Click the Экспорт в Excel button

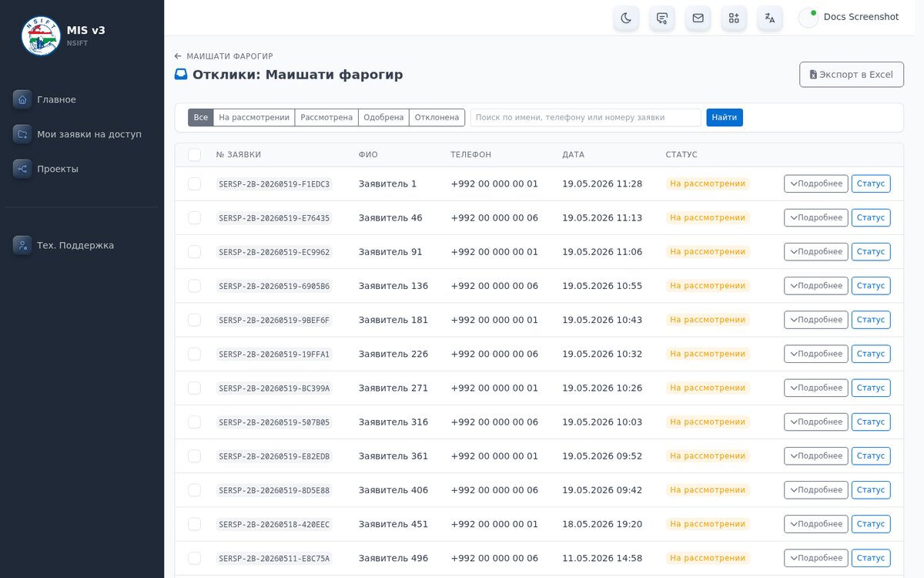852,75
